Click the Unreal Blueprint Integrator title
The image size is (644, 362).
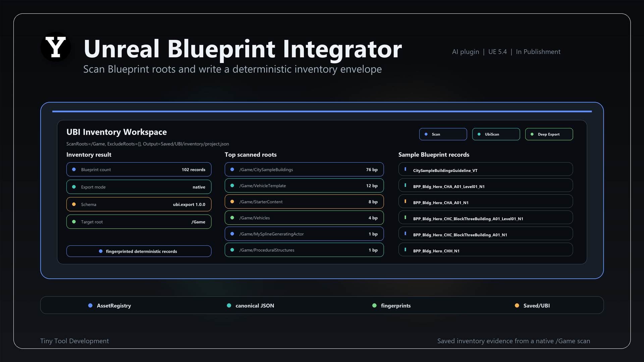pyautogui.click(x=243, y=49)
